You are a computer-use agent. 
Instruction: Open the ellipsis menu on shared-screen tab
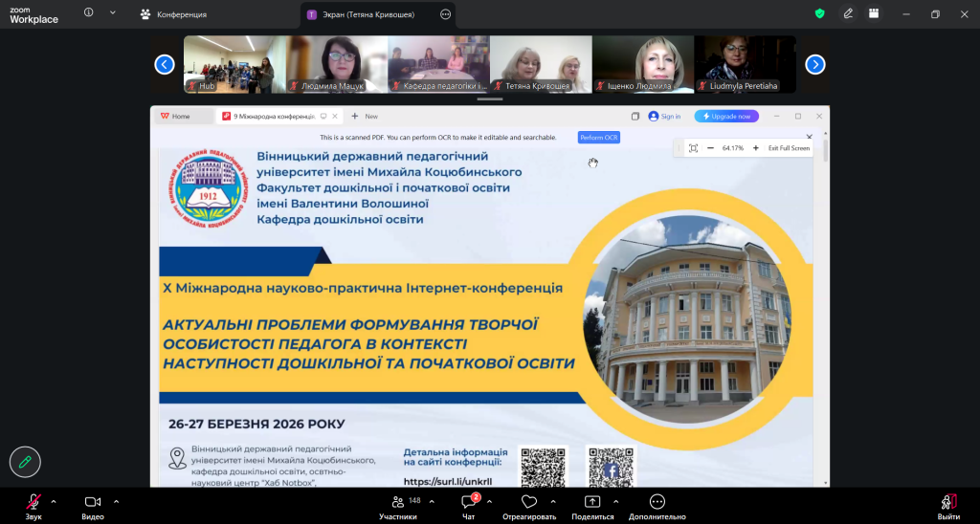(x=445, y=14)
